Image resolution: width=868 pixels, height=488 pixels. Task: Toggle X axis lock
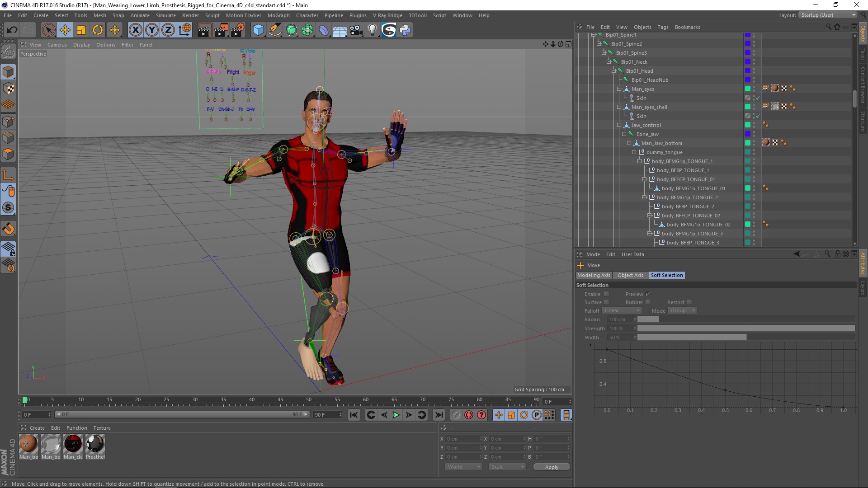[x=135, y=30]
